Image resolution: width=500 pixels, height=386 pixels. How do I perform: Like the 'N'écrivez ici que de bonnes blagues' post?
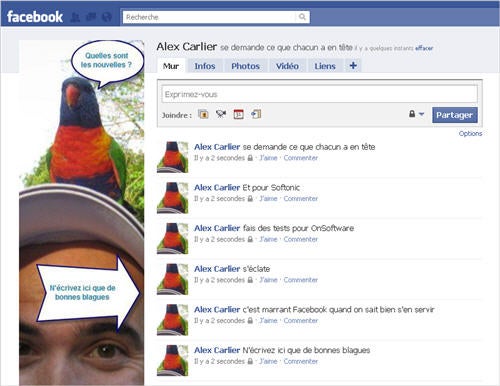point(268,361)
